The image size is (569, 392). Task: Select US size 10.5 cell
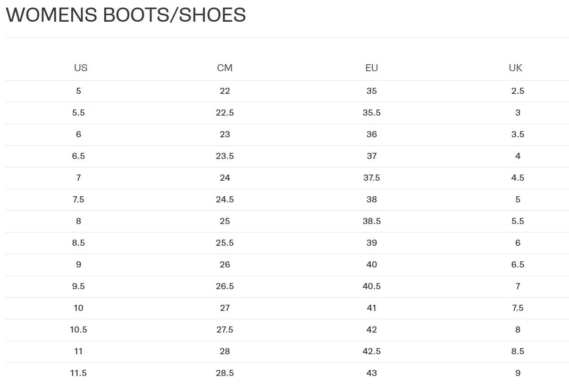78,330
